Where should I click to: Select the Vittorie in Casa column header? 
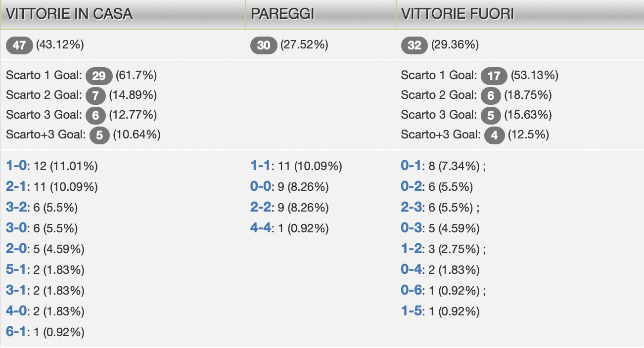[x=69, y=14]
